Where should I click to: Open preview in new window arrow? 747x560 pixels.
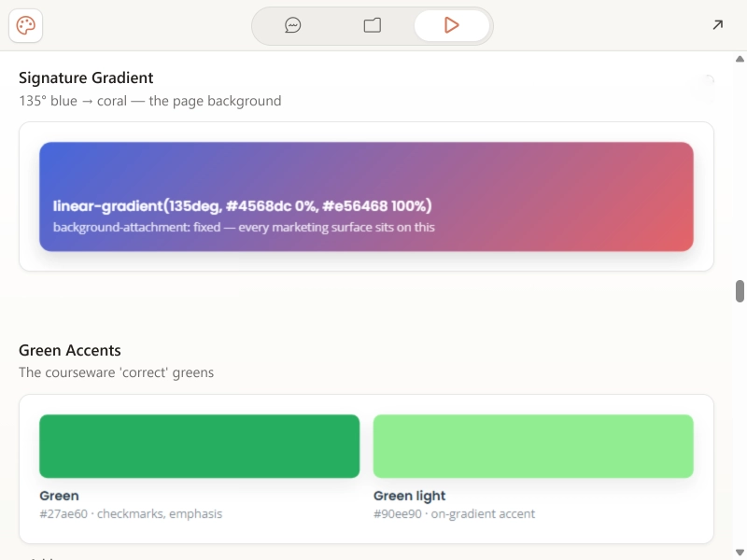click(717, 25)
